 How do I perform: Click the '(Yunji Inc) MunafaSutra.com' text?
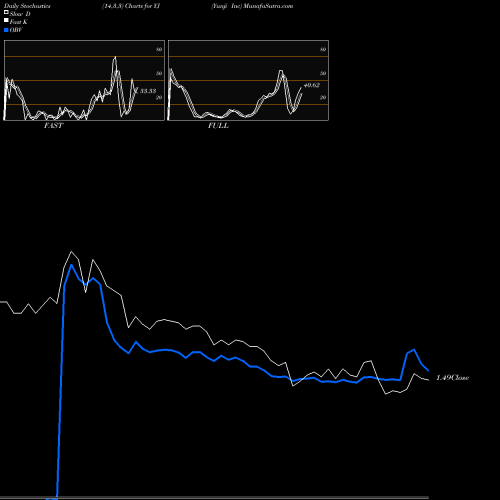(x=252, y=6)
